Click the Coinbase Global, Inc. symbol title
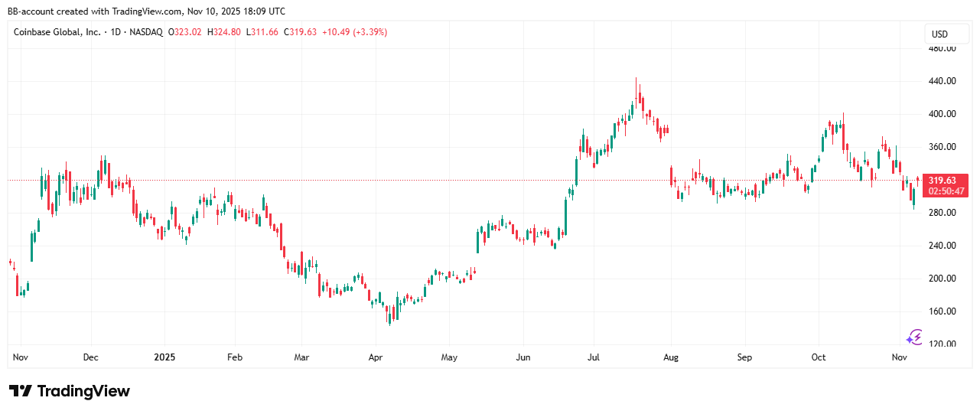980x414 pixels. click(x=57, y=32)
